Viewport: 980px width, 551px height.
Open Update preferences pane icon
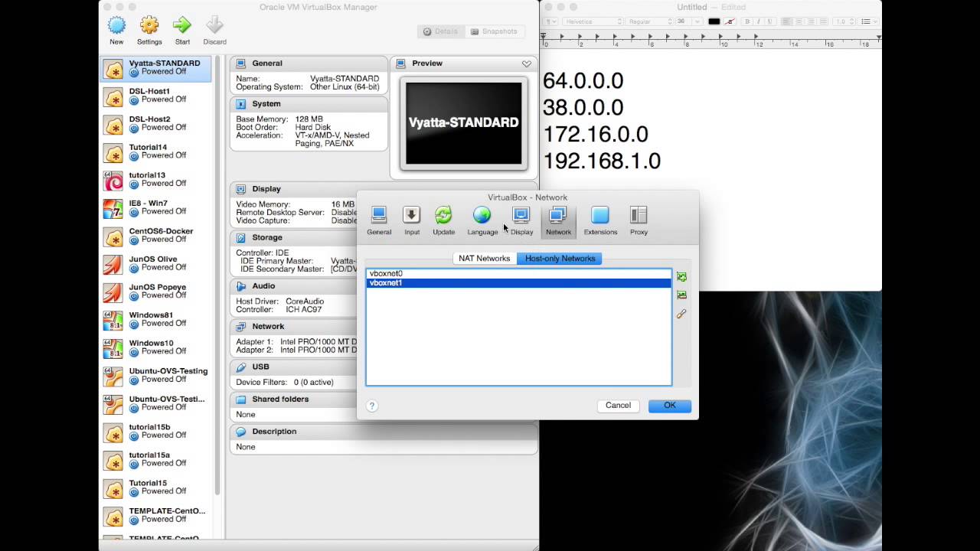tap(443, 215)
